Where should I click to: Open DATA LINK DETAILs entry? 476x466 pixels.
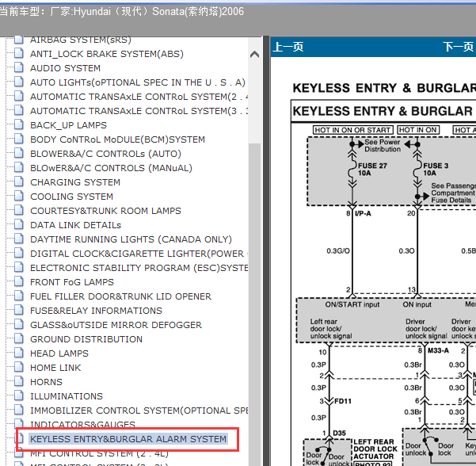75,225
